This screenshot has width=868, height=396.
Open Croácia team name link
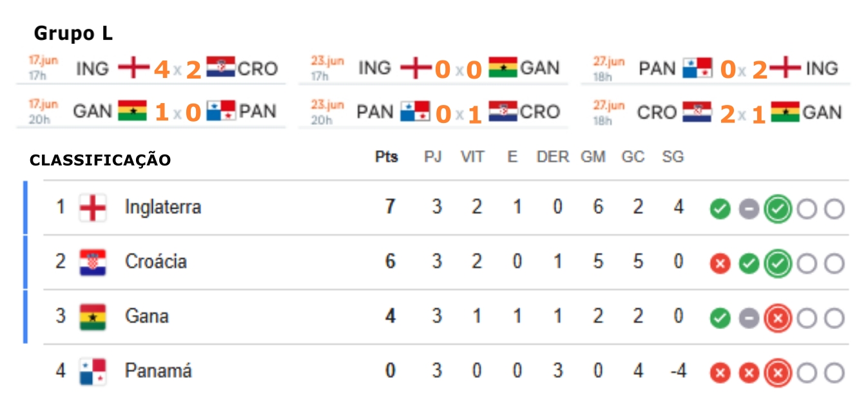point(156,262)
